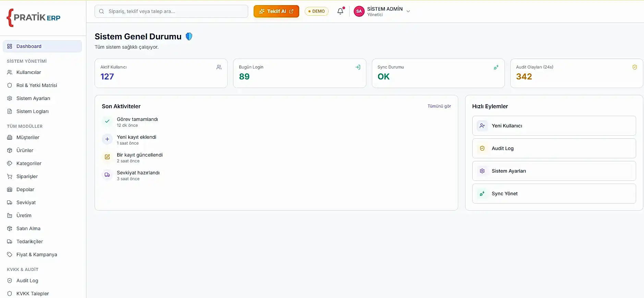Screen dimensions: 644x298
Task: Select Ürünler in the sidebar
Action: [x=42, y=150]
